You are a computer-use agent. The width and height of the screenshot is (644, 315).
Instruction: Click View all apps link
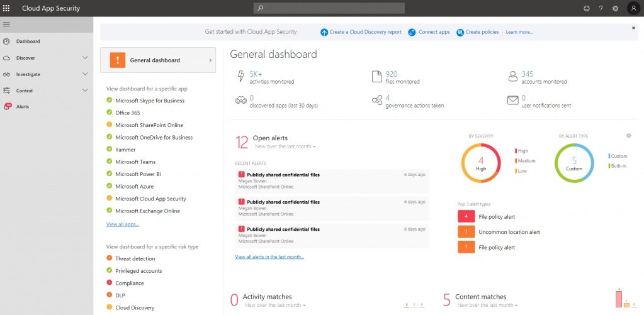click(122, 224)
